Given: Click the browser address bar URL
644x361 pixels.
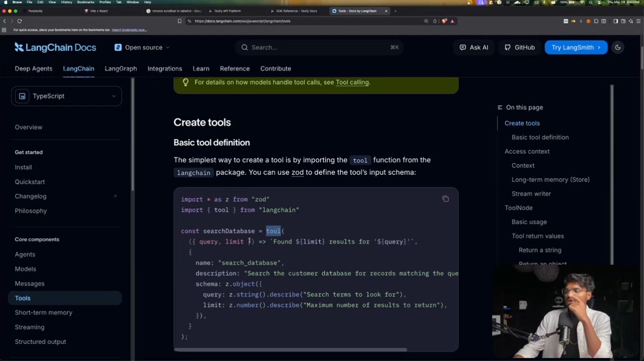Looking at the screenshot, I should point(242,21).
